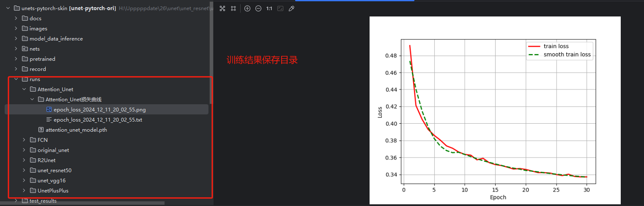644x206 pixels.
Task: Click the UnetPlusPlus folder icon
Action: coord(33,190)
